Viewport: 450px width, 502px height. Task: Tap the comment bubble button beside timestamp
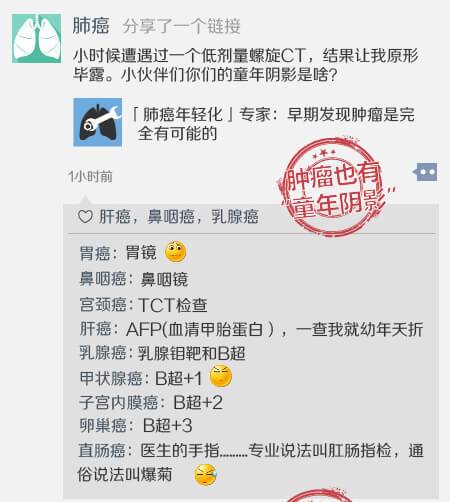click(425, 172)
